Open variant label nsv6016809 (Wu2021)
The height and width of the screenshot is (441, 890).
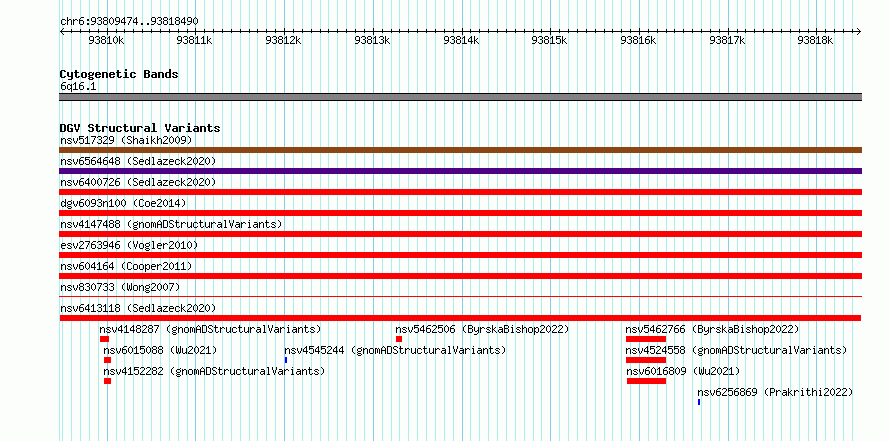(683, 371)
